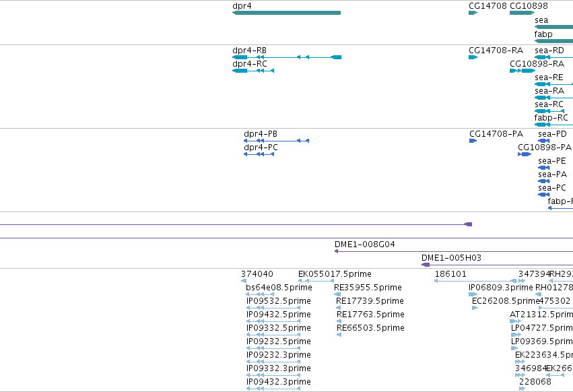Click the IP09432.5prime EST label
Viewport: 573px width, 392px height.
(279, 315)
